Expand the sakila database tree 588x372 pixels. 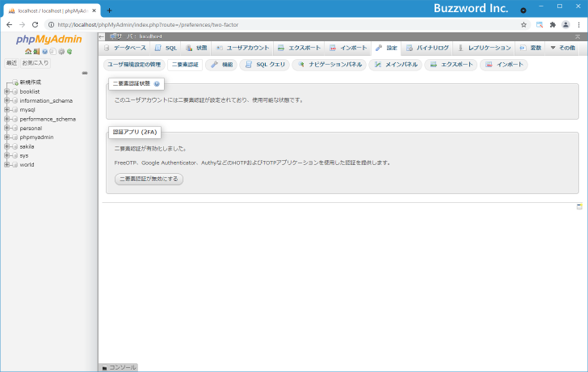(6, 146)
